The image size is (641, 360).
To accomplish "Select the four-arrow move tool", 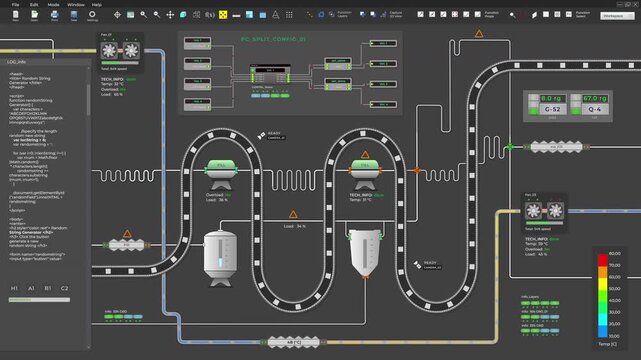I will click(x=170, y=15).
